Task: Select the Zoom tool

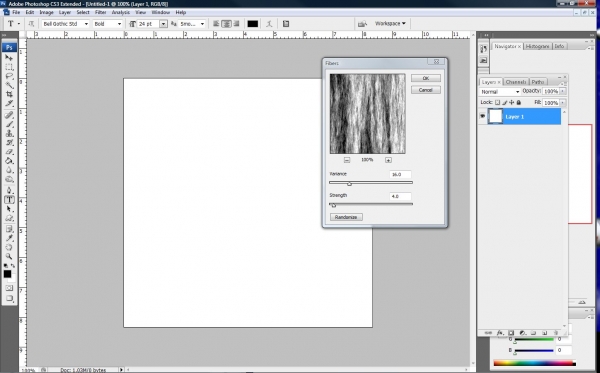Action: (x=9, y=257)
